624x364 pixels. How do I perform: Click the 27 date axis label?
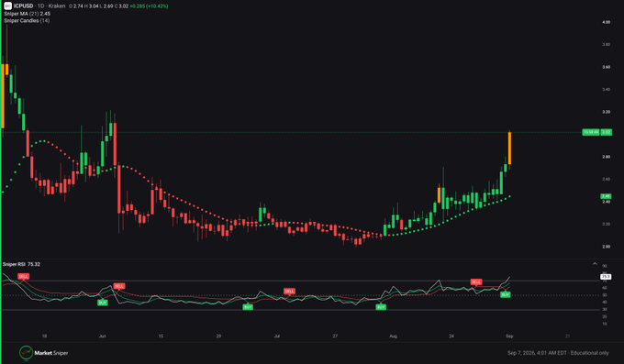coord(335,336)
